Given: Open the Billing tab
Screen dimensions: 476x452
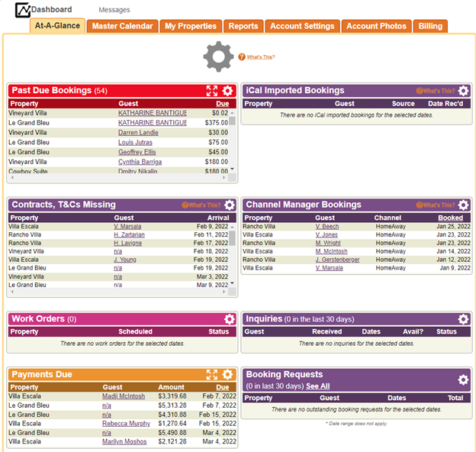Looking at the screenshot, I should pyautogui.click(x=430, y=26).
